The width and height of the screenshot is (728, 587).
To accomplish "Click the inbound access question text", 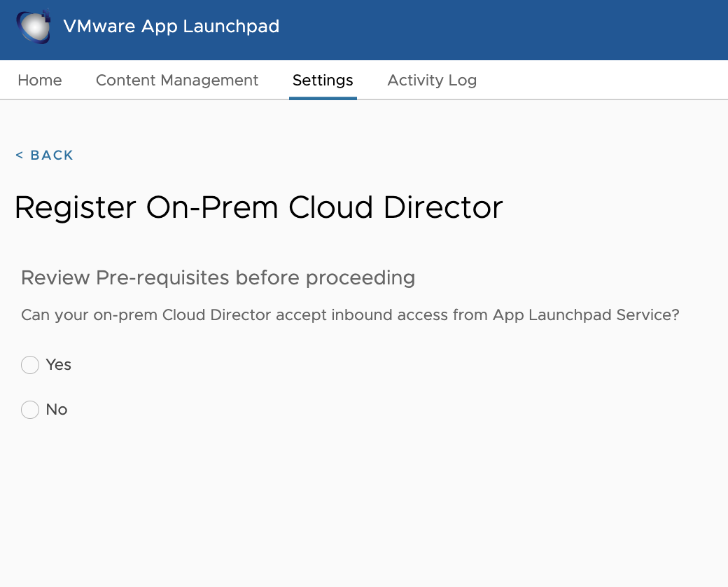I will point(350,315).
